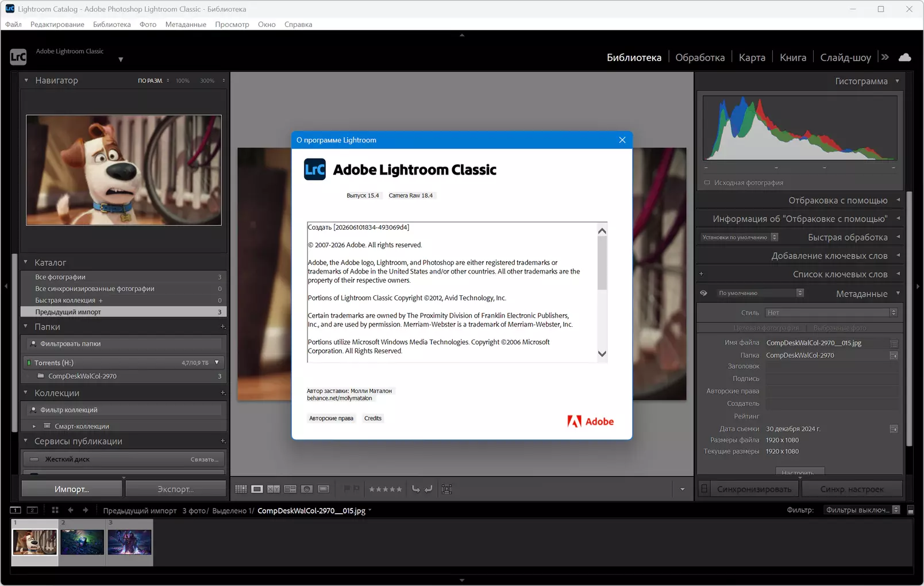Screen dimensions: 924x586
Task: Toggle the Исходная фотография checkbox
Action: pyautogui.click(x=707, y=183)
